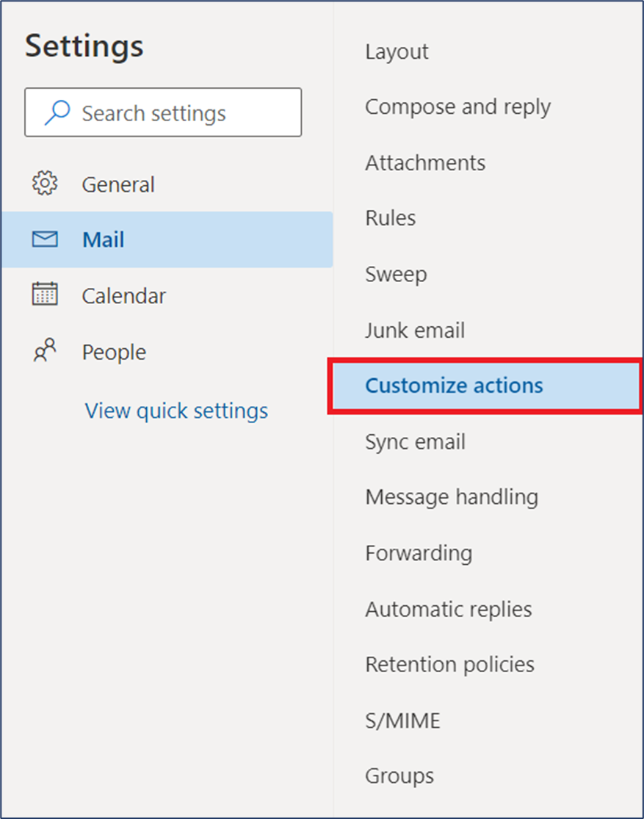Screen dimensions: 644x819
Task: Click the magnifier icon in search box
Action: [57, 112]
